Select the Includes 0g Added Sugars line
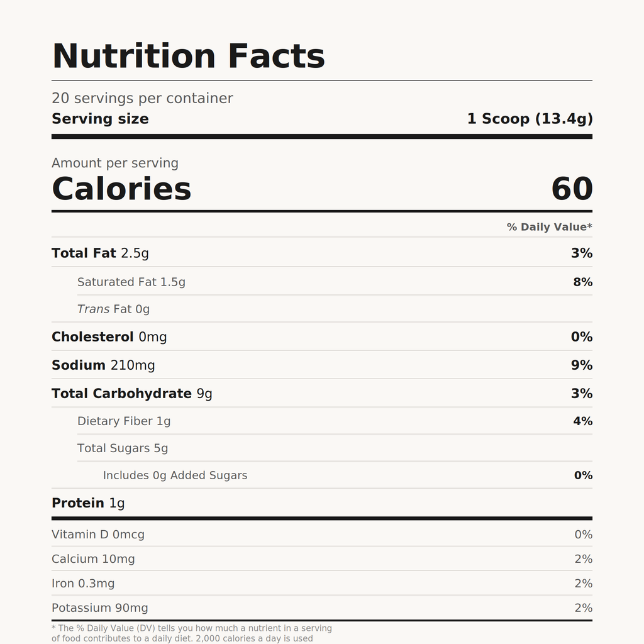This screenshot has height=644, width=644. (175, 475)
